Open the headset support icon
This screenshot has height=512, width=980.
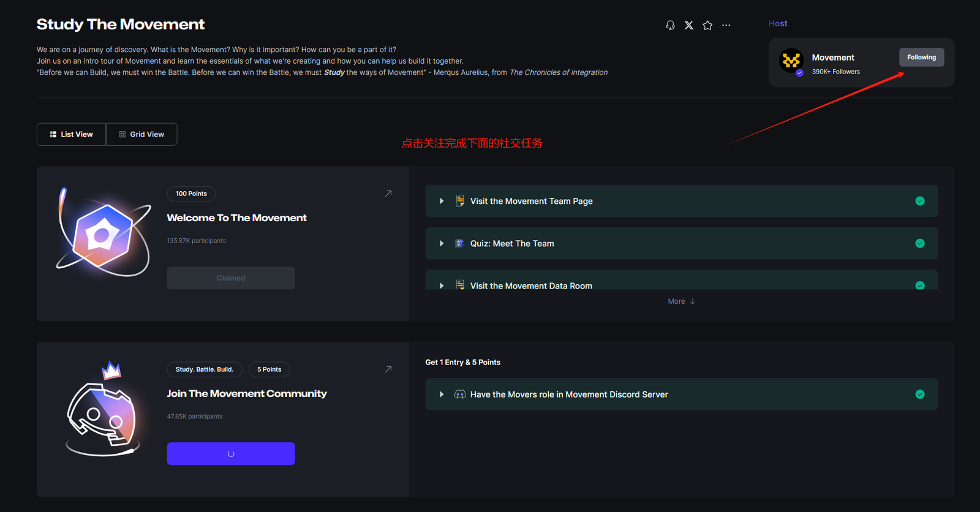point(670,25)
